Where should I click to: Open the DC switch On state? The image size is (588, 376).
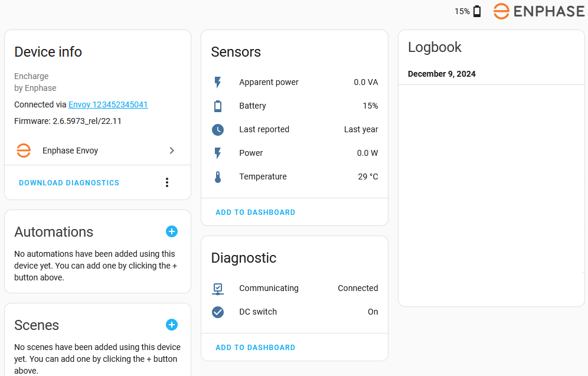pos(373,312)
